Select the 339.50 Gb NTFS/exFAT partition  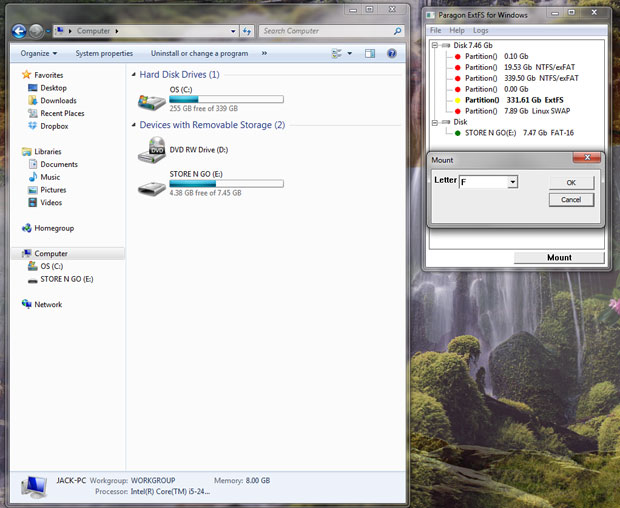(x=521, y=78)
